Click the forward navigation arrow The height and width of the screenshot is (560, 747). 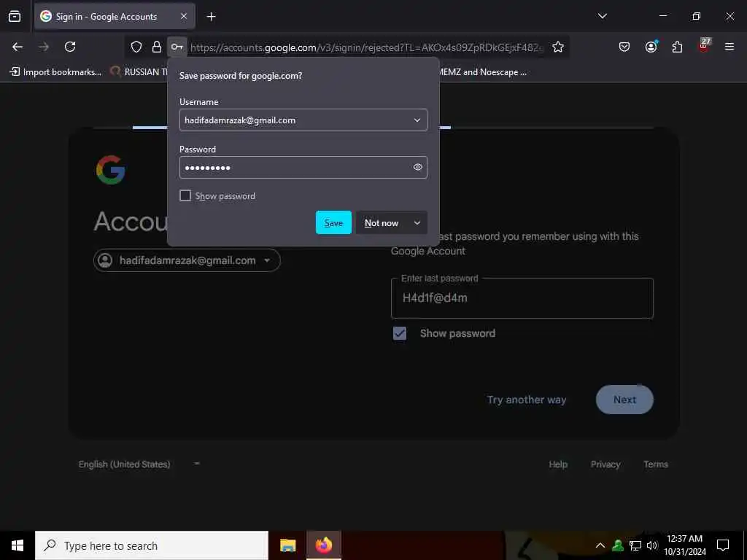[44, 47]
